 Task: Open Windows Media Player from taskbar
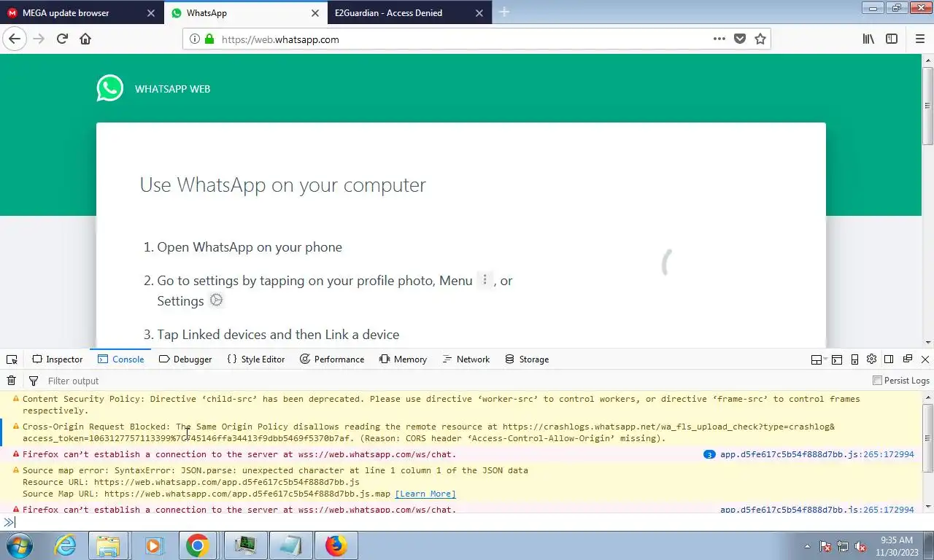[153, 545]
